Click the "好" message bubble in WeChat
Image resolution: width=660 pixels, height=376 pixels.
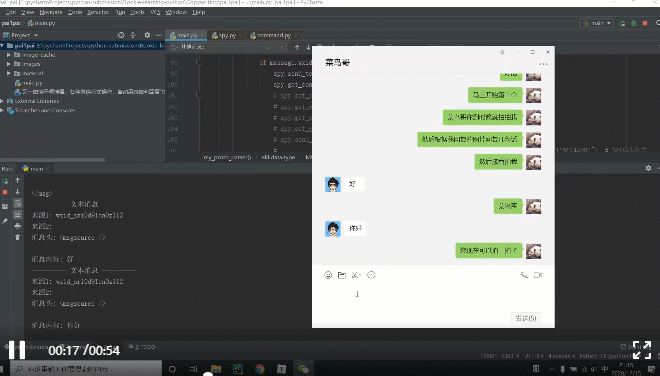354,184
